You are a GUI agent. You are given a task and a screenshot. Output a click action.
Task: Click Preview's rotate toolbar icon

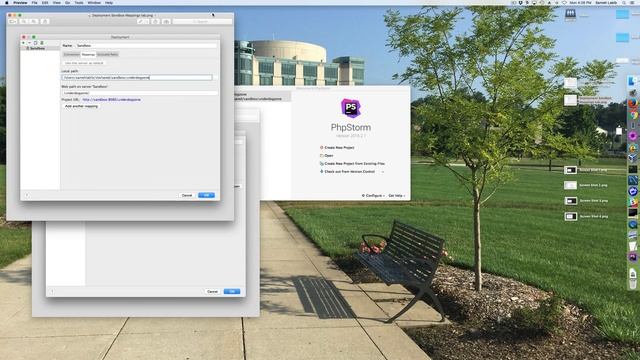(156, 21)
